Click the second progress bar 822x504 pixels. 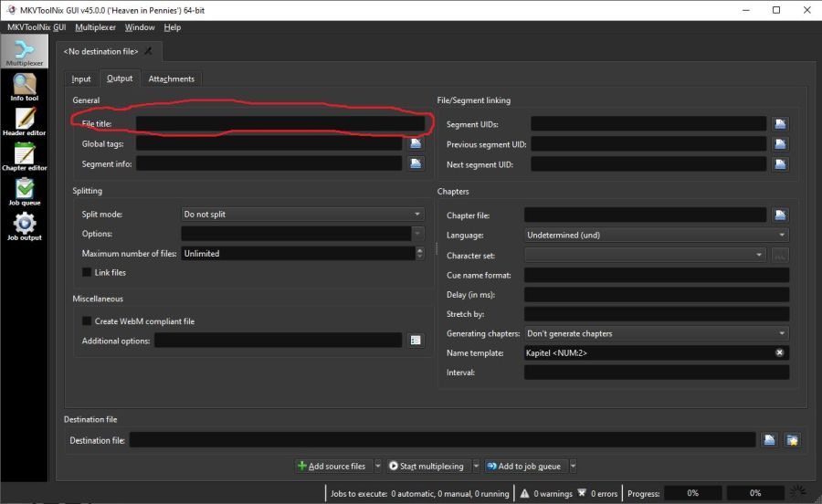click(x=755, y=493)
